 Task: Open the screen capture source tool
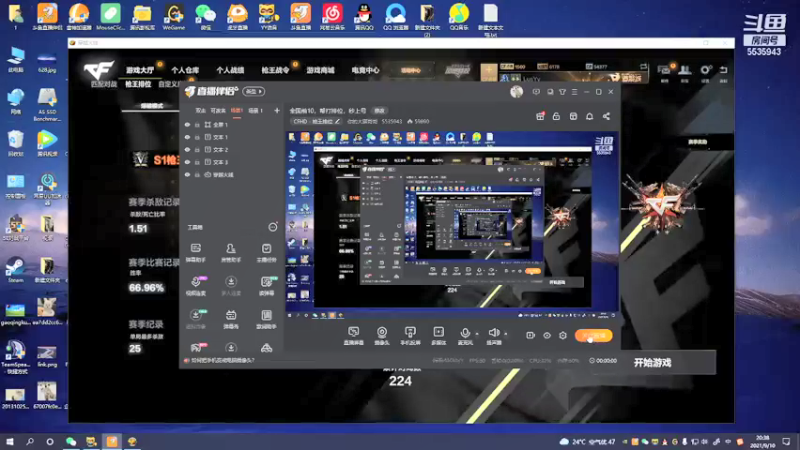[x=353, y=336]
